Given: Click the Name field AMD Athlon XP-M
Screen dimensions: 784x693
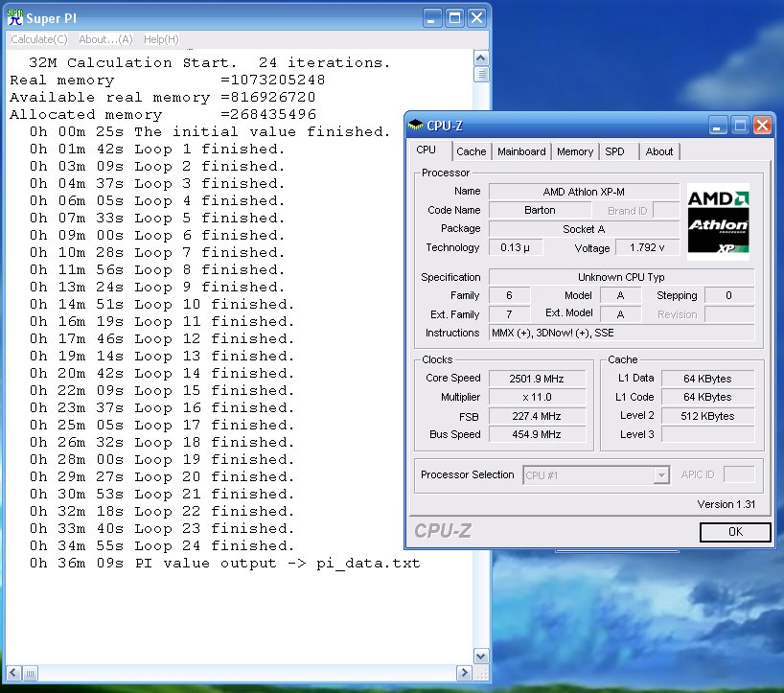Looking at the screenshot, I should click(x=584, y=192).
